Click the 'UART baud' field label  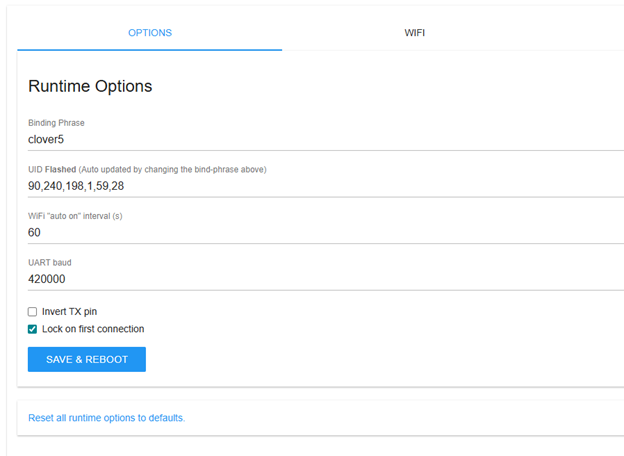click(x=49, y=263)
